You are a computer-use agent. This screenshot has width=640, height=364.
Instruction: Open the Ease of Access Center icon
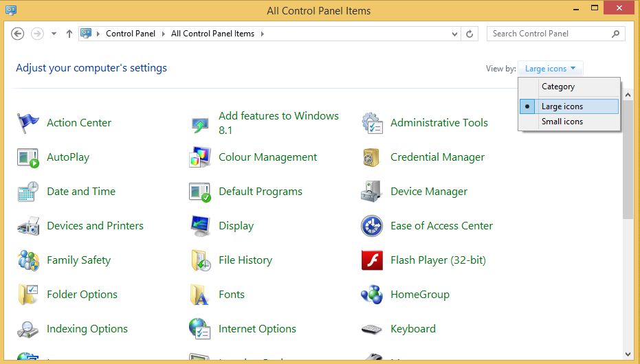click(x=372, y=226)
